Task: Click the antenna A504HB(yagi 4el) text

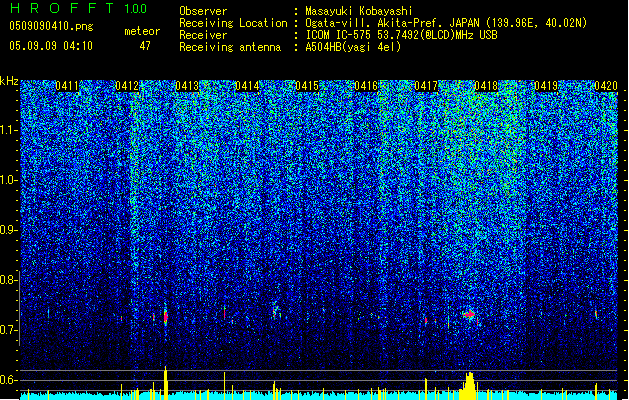Action: (x=353, y=47)
